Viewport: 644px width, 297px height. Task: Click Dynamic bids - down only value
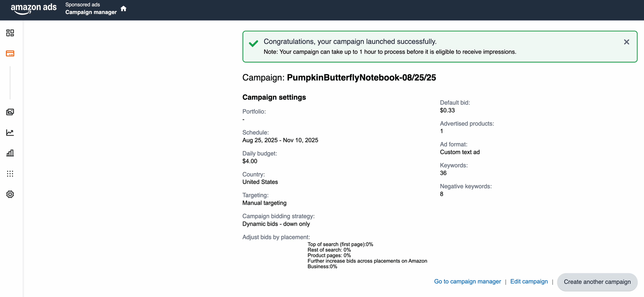pos(276,224)
